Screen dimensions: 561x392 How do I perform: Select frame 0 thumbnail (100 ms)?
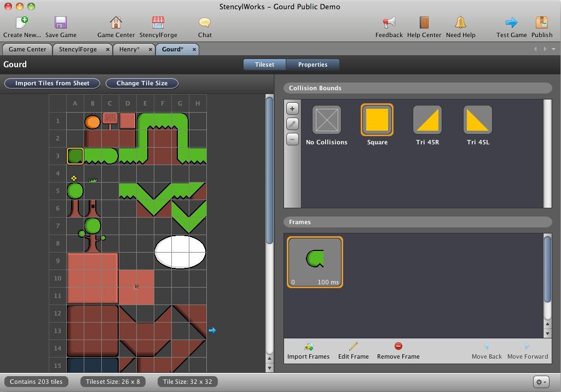(x=315, y=262)
